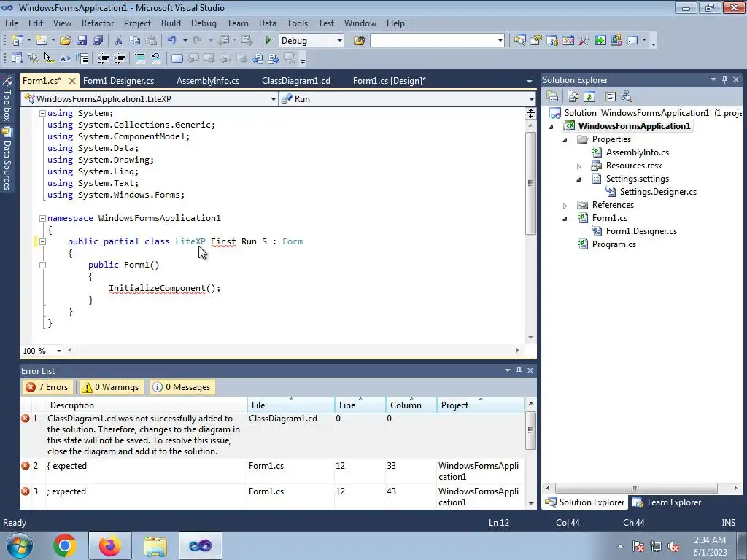This screenshot has width=747, height=560.
Task: Toggle auto-hide pin on Error List
Action: pyautogui.click(x=519, y=370)
